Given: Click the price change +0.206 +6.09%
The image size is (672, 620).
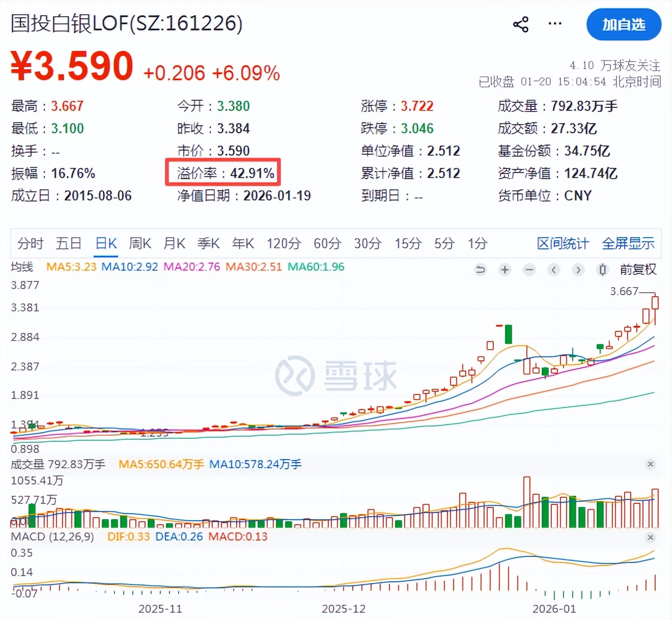Looking at the screenshot, I should click(x=212, y=73).
